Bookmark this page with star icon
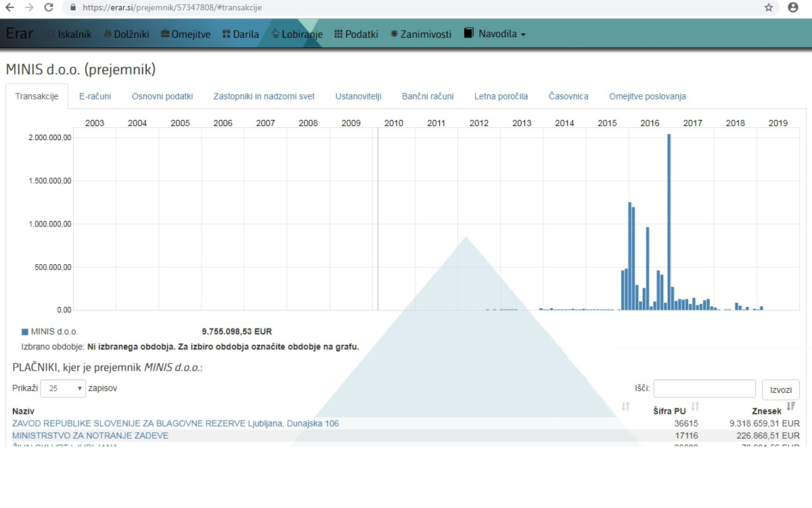The width and height of the screenshot is (812, 508). 769,7
